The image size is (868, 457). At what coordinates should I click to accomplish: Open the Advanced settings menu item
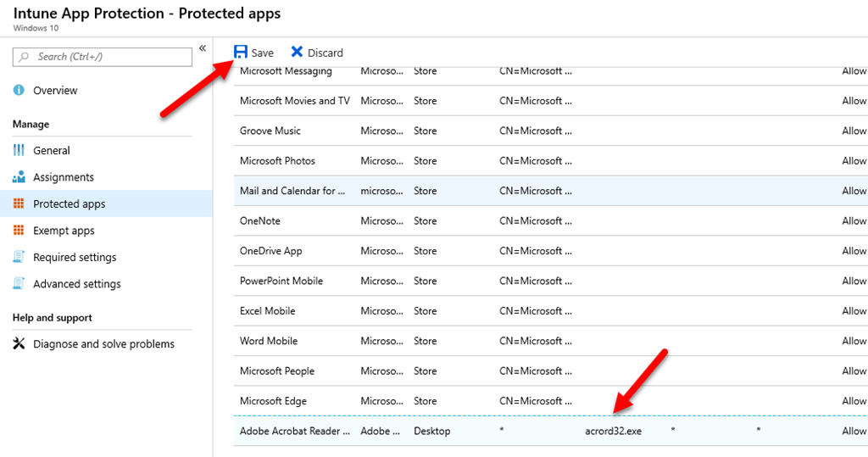76,284
